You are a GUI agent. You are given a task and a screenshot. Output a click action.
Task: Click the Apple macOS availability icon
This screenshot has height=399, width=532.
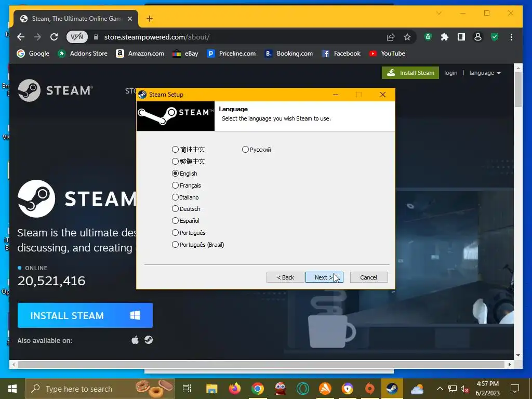tap(135, 340)
